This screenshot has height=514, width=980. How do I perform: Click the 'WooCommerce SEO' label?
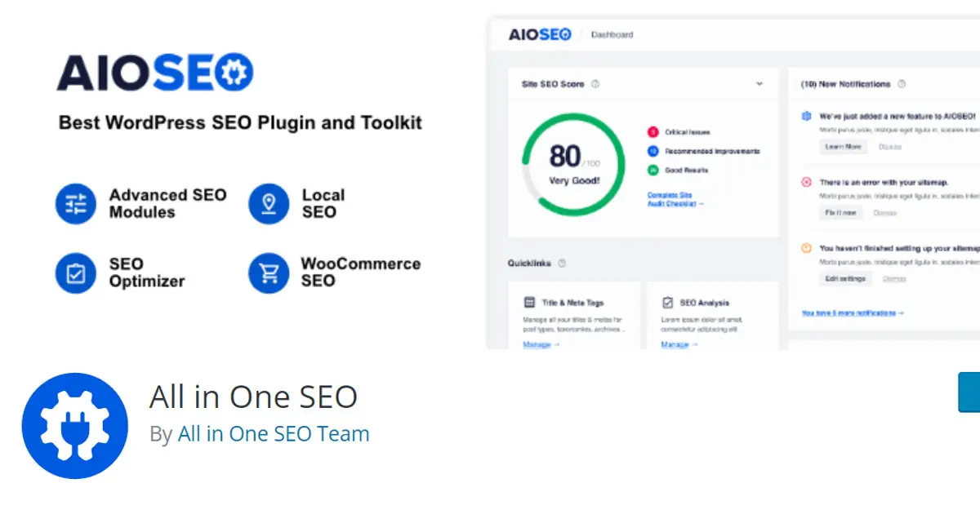point(361,273)
